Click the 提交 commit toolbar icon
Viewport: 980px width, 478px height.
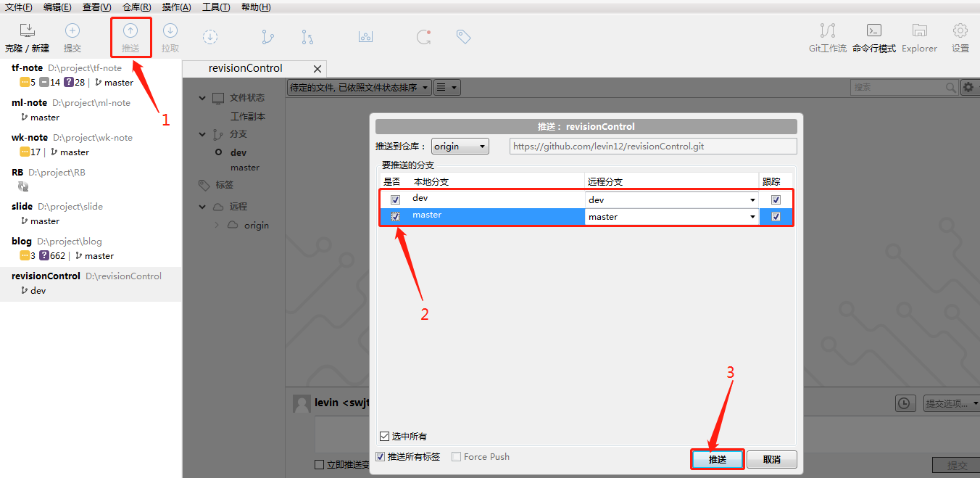(x=72, y=38)
